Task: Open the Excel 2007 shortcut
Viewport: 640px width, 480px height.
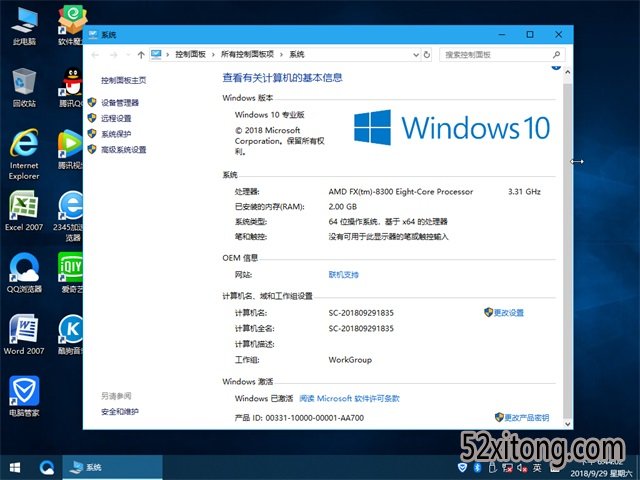Action: coord(24,211)
